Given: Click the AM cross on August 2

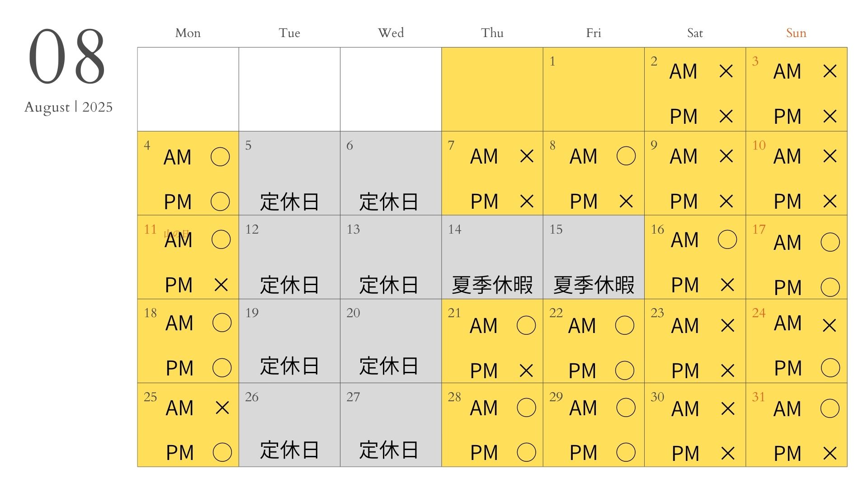Looking at the screenshot, I should click(726, 71).
